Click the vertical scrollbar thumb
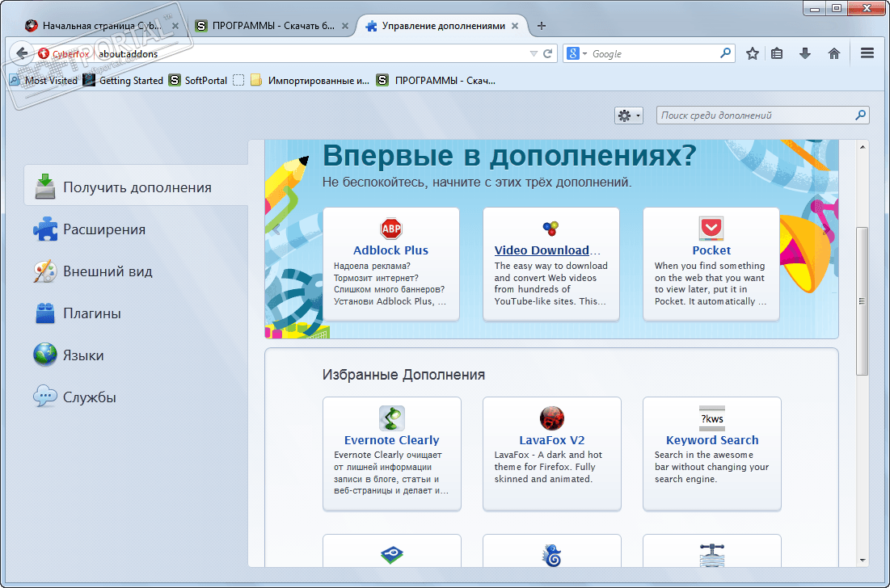 tap(863, 301)
